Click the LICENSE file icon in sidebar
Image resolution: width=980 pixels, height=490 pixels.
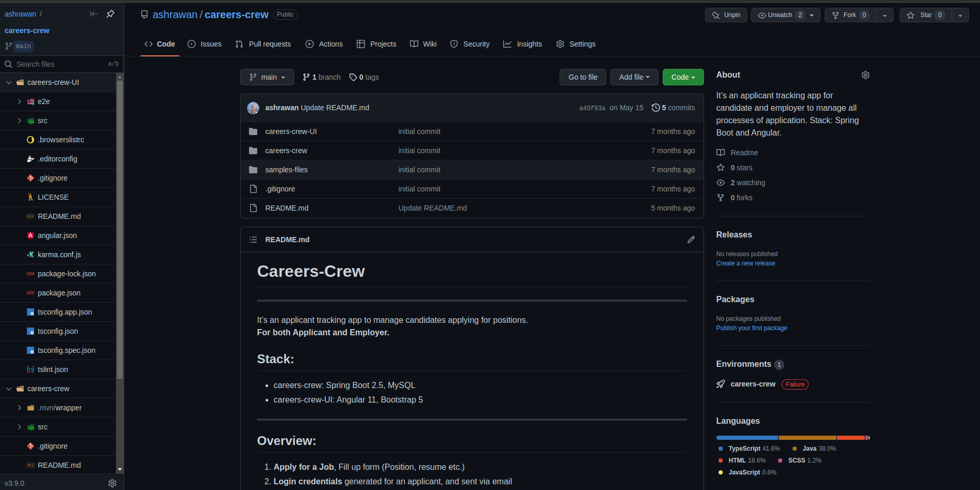click(x=31, y=197)
